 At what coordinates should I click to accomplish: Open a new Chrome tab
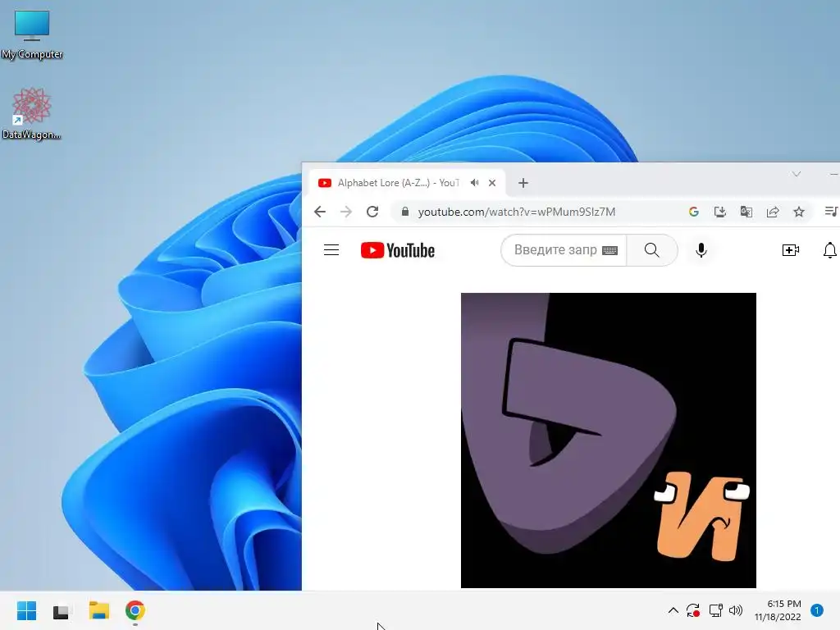[523, 183]
